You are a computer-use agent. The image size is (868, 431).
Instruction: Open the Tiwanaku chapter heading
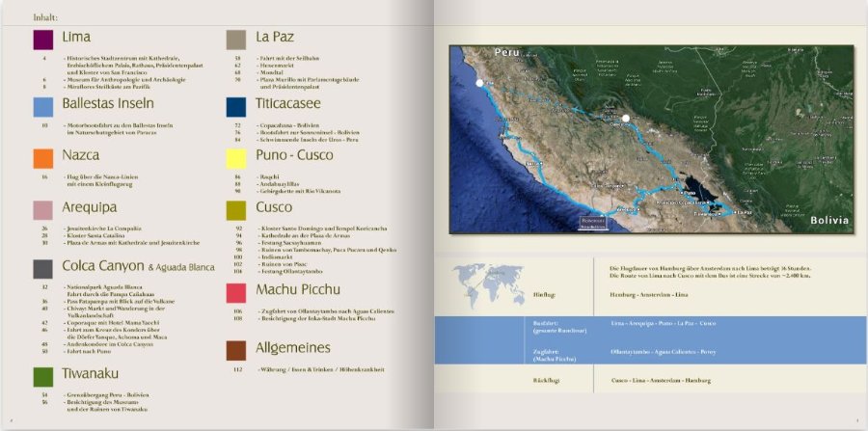[x=91, y=373]
